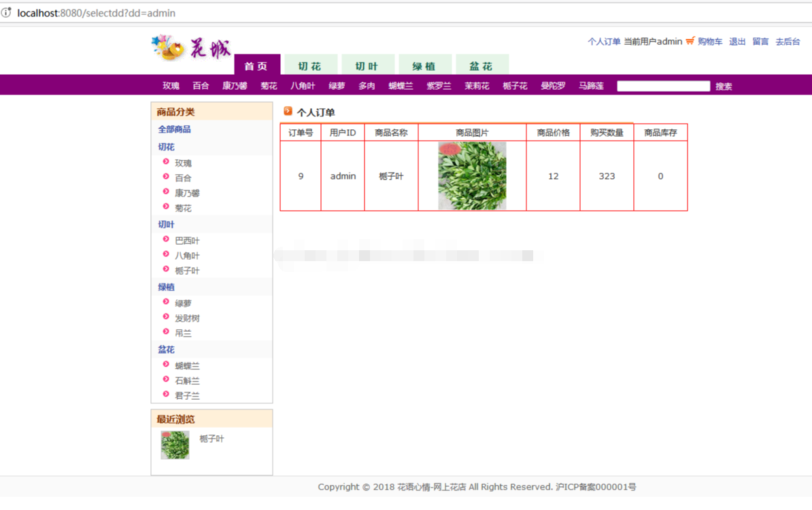The image size is (812, 510).
Task: Click the price 12 cell
Action: click(553, 177)
